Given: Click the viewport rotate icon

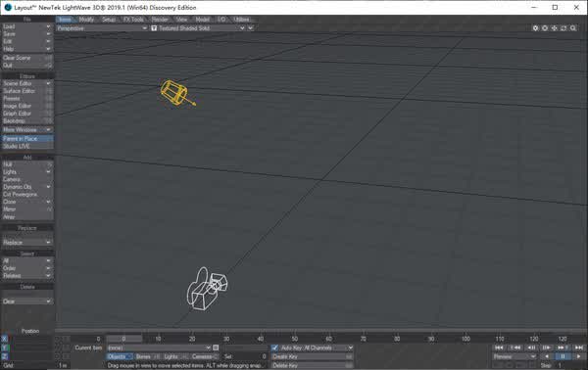Looking at the screenshot, I should point(563,28).
